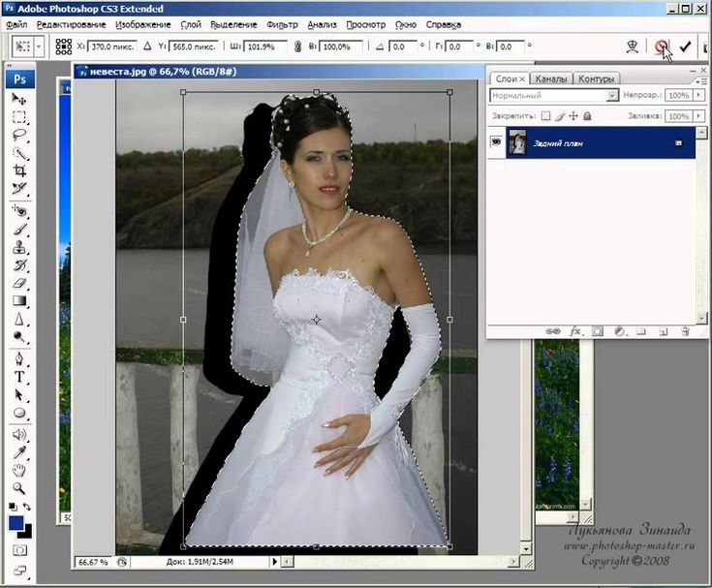Select the Slice tool
Image resolution: width=712 pixels, height=588 pixels.
pos(19,189)
